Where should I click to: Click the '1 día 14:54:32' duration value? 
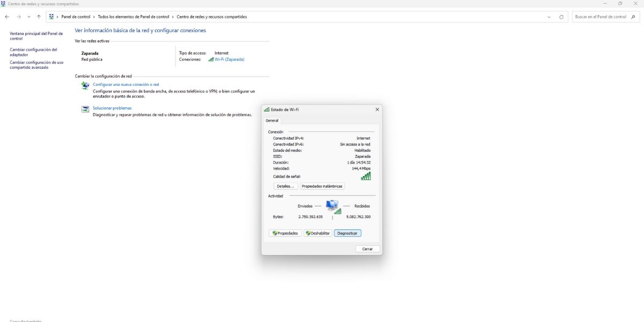[359, 163]
